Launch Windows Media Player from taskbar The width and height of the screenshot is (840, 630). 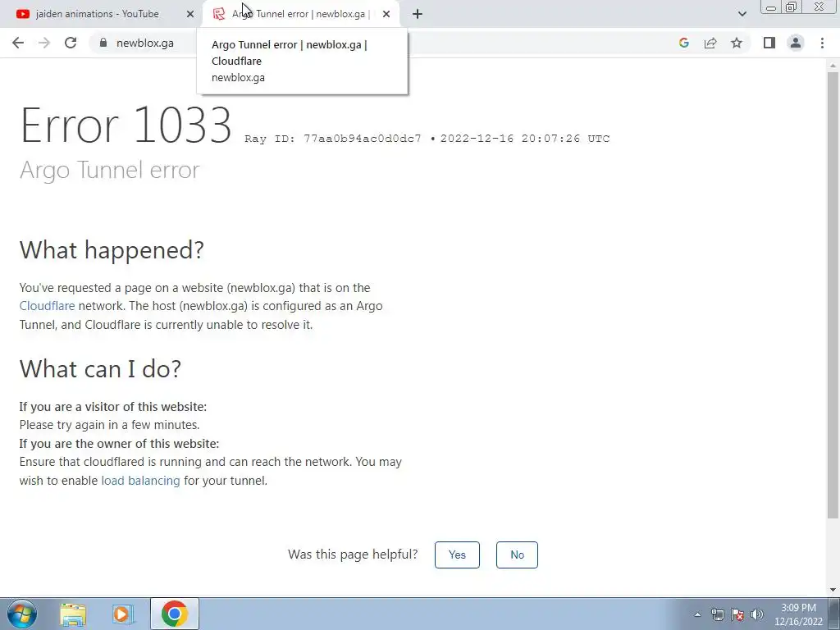(123, 614)
